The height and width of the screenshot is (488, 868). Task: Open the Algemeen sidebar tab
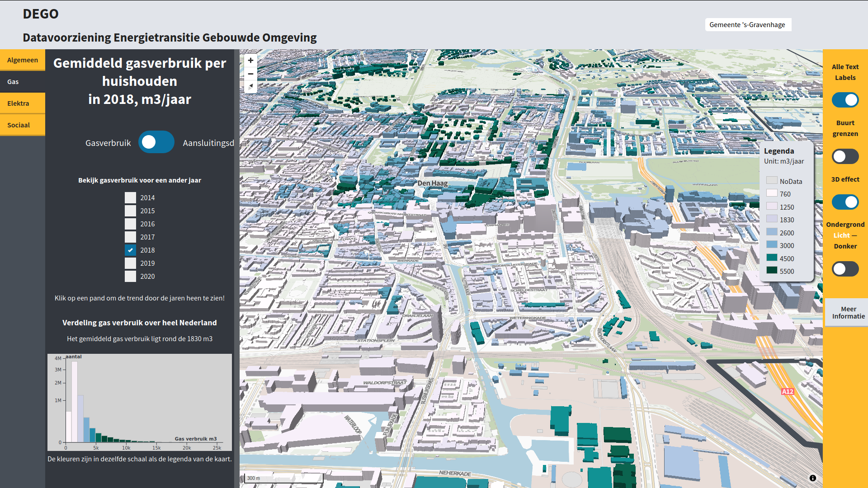[22, 60]
